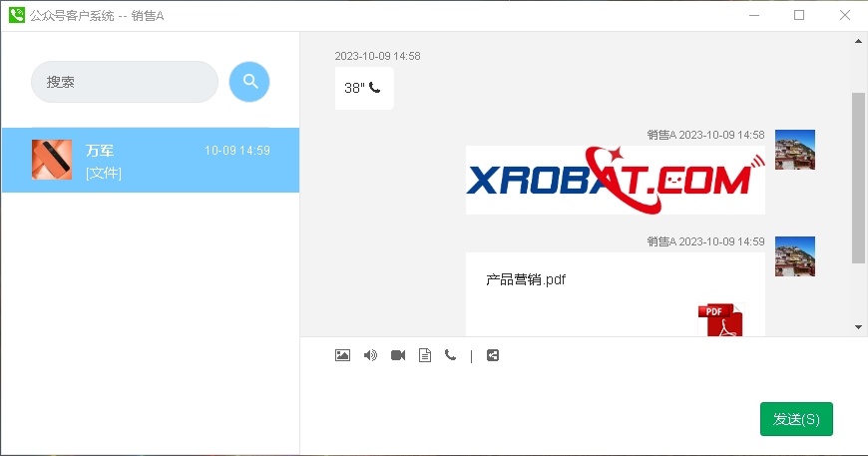Open the PDF icon of 产品营销.pdf
This screenshot has height=456, width=868.
pyautogui.click(x=720, y=319)
